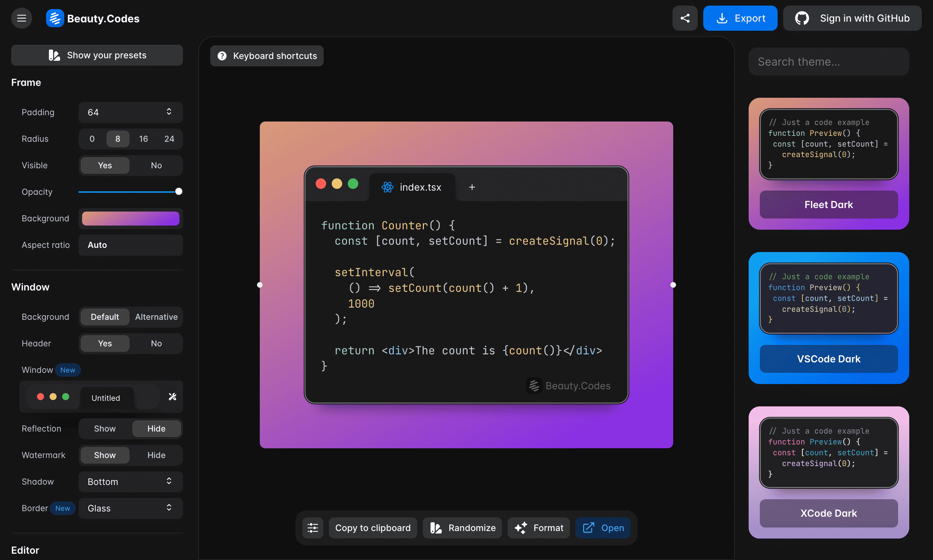Click the Fleet Dark code preview thumbnail

click(829, 144)
